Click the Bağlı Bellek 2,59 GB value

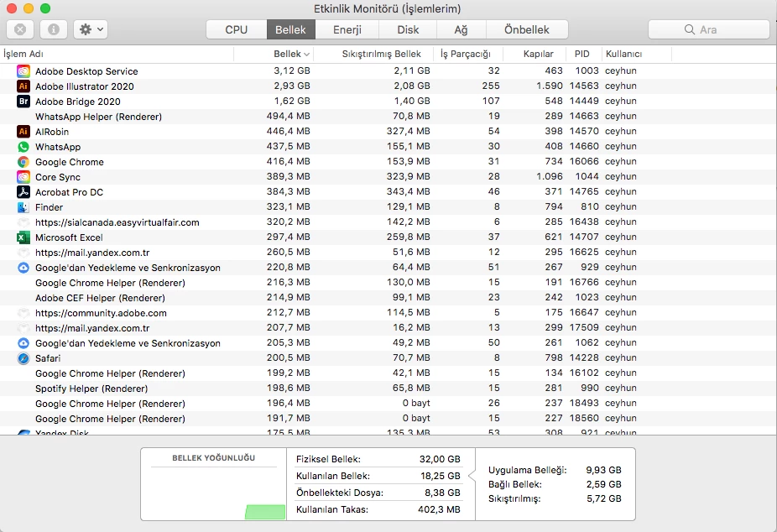pos(603,484)
